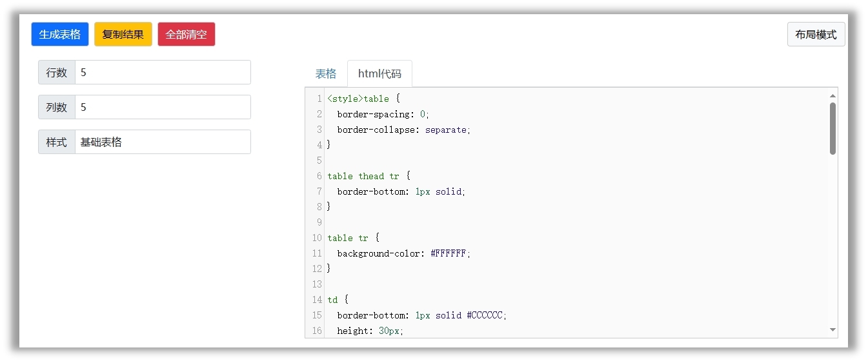Place cursor on line 1 style tag

345,99
